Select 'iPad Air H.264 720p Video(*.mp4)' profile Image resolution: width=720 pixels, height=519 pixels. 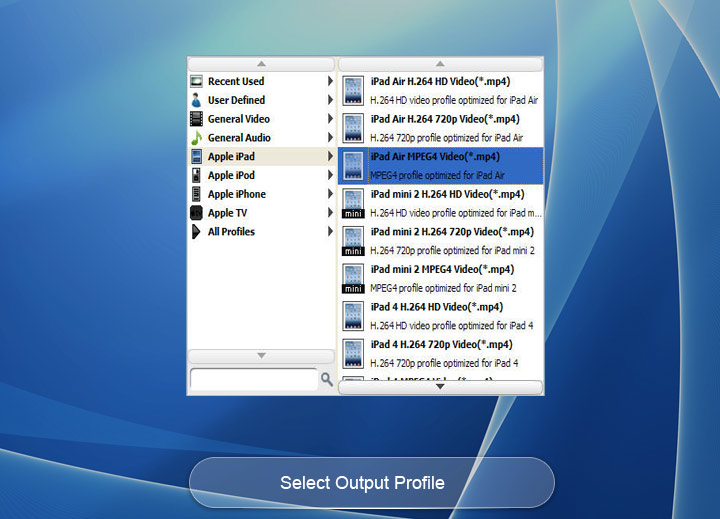(441, 128)
